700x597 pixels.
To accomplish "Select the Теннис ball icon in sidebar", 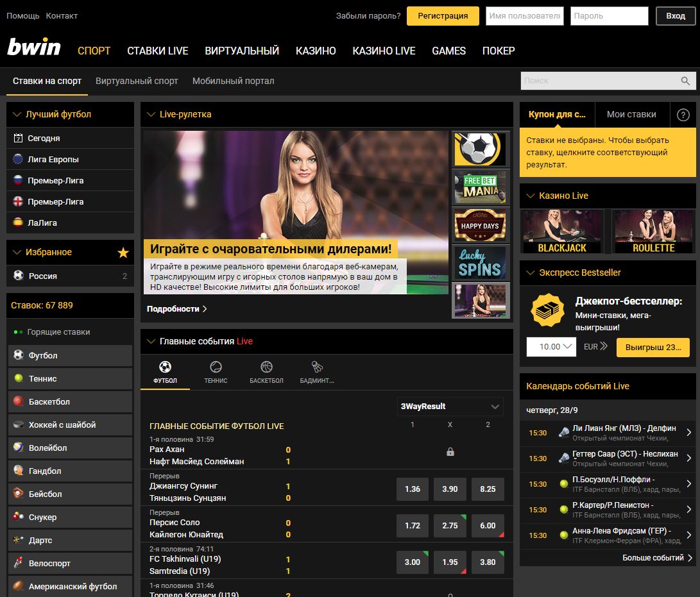I will [x=19, y=378].
